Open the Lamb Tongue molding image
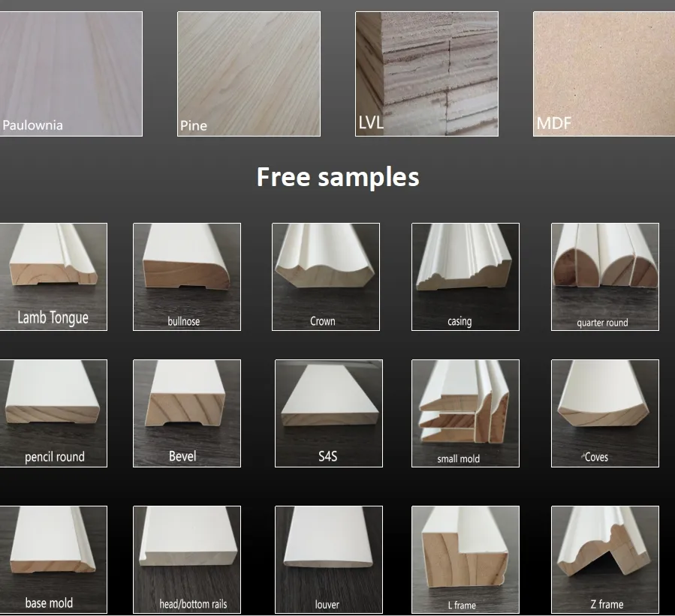The image size is (675, 616). click(53, 276)
